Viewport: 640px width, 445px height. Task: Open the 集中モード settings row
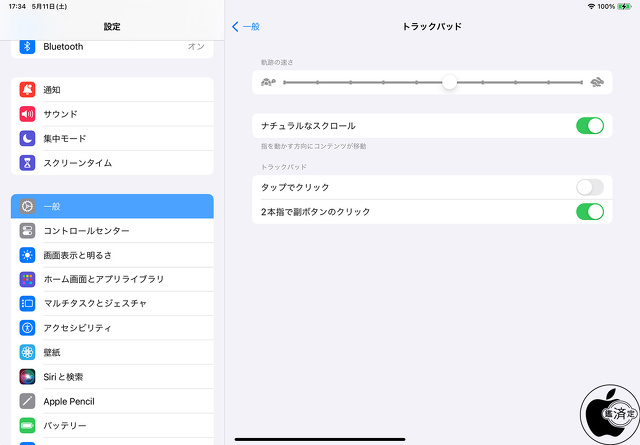[112, 138]
